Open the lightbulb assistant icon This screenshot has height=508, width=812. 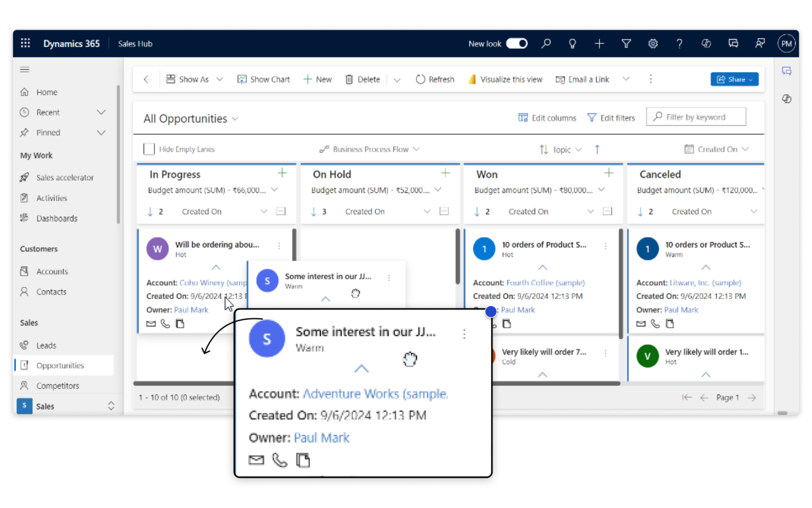pyautogui.click(x=573, y=44)
